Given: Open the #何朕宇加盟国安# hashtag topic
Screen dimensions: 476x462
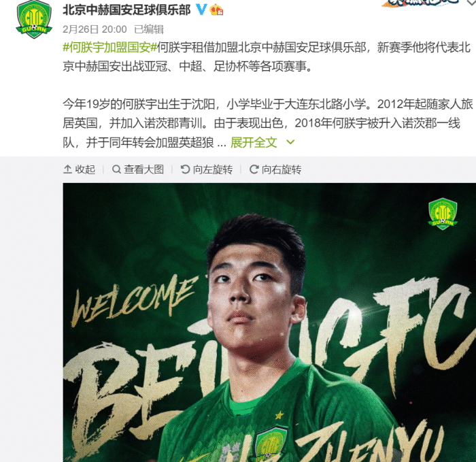Looking at the screenshot, I should [x=110, y=48].
